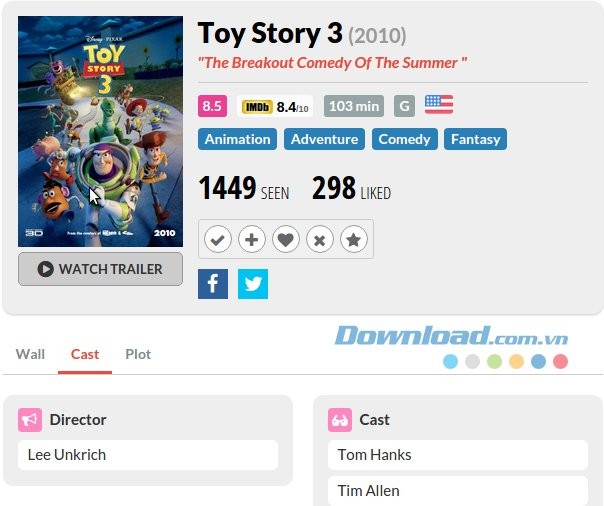The height and width of the screenshot is (506, 604).
Task: Click the Adventure genre tag
Action: [x=324, y=139]
